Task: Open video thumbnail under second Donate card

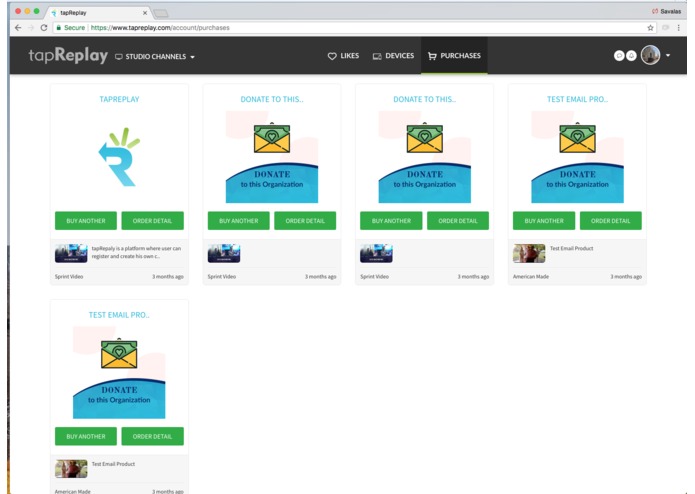Action: pyautogui.click(x=376, y=253)
